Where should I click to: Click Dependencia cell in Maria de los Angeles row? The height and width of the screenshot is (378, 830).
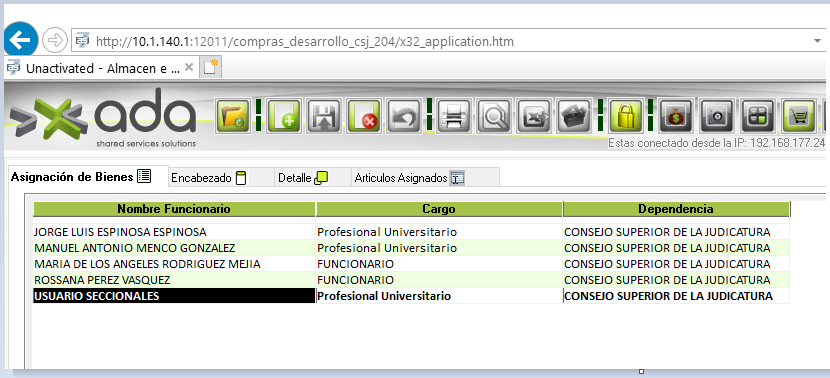point(676,264)
